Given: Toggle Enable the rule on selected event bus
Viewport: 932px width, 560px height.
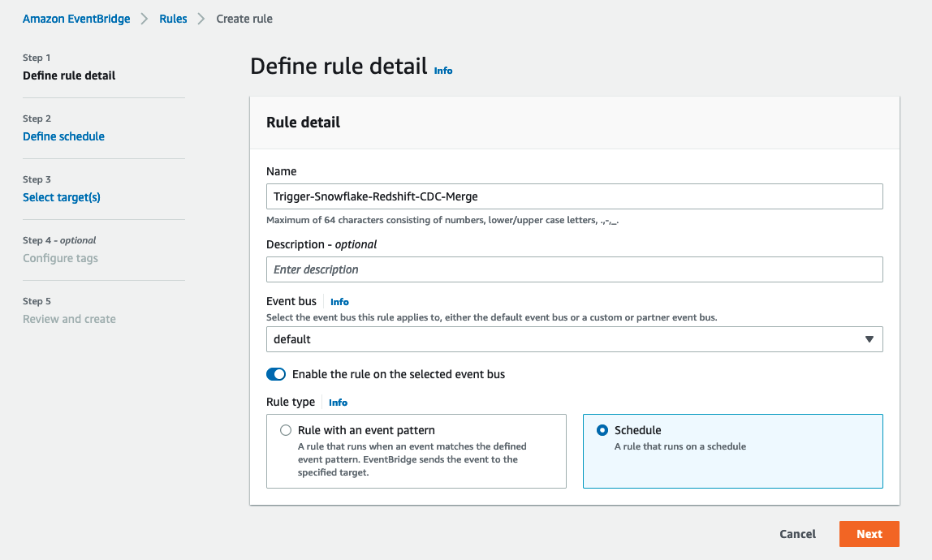Looking at the screenshot, I should pyautogui.click(x=276, y=374).
